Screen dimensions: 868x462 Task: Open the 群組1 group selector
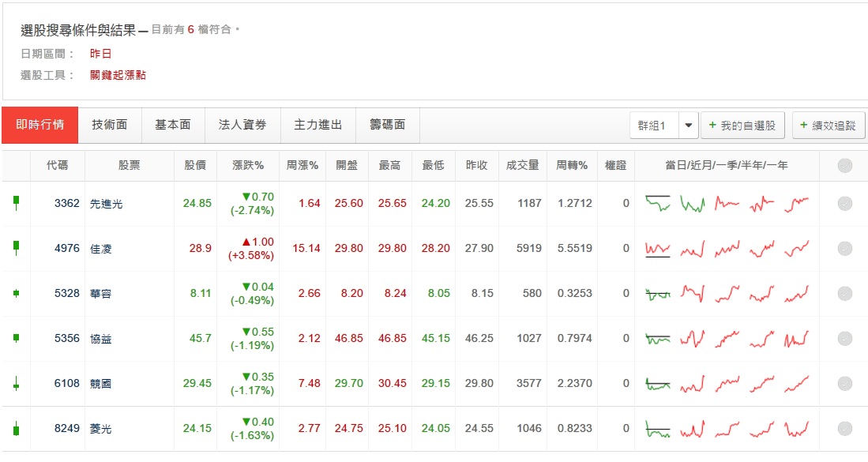pos(653,126)
